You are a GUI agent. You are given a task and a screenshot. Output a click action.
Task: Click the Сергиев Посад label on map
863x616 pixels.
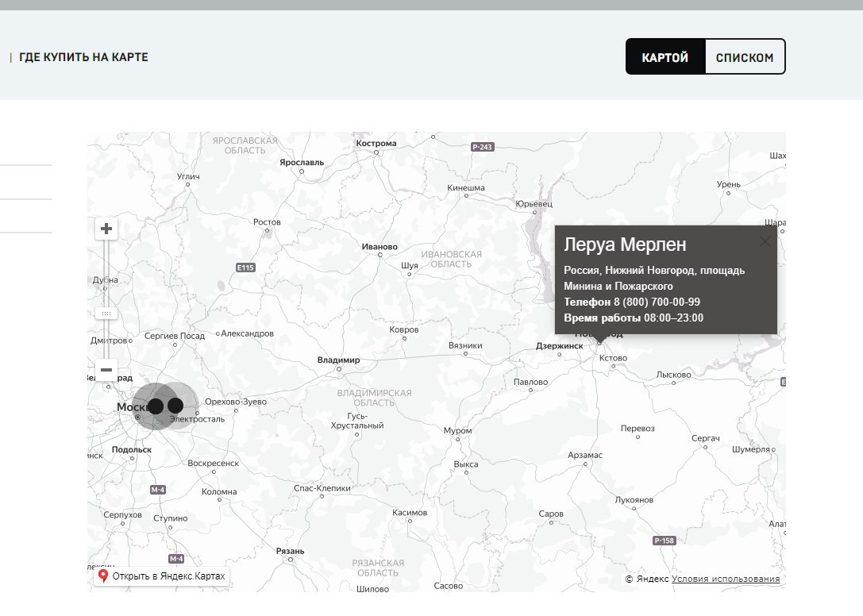(175, 336)
